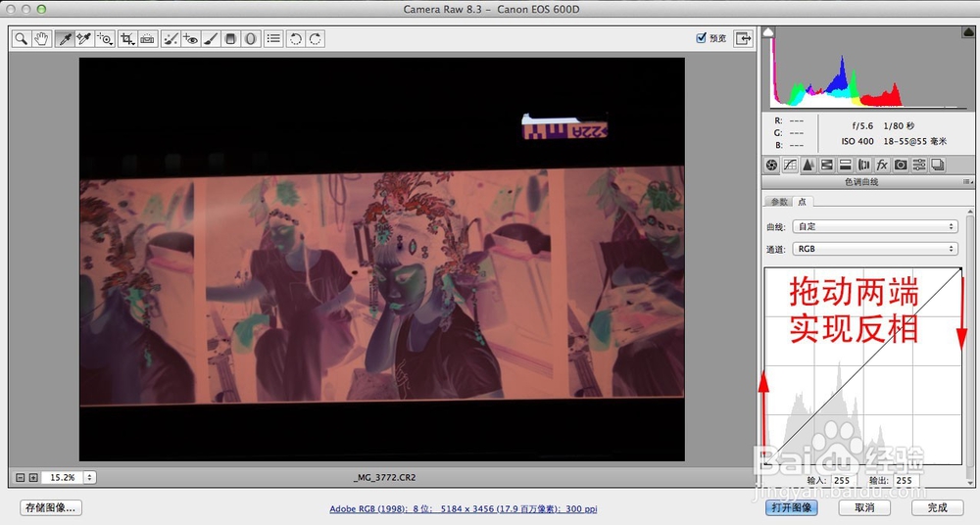Click the 输入 value field

[x=842, y=481]
